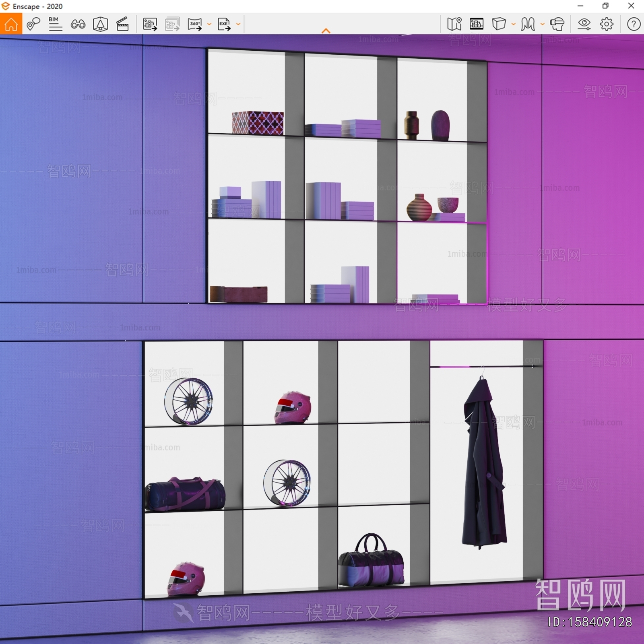Minimize the Enscape window

click(580, 6)
